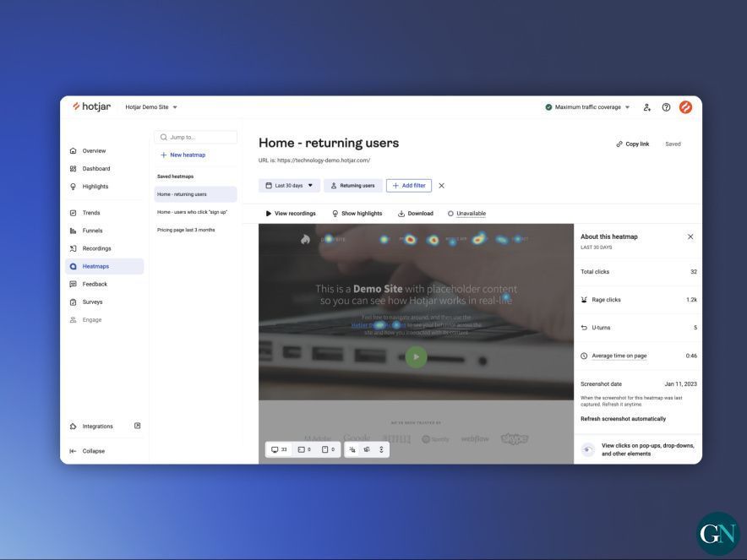Create a New heatmap
This screenshot has width=747, height=560.
tap(183, 155)
